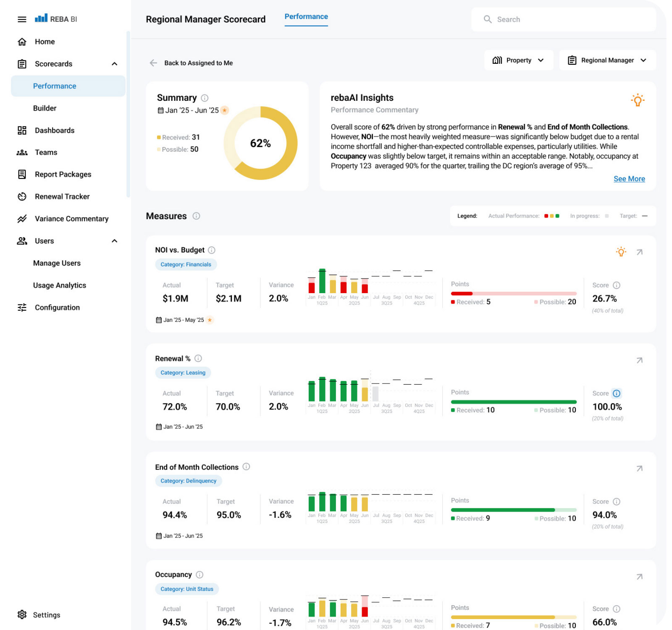The height and width of the screenshot is (630, 672).
Task: Click the Teams people icon
Action: tap(22, 152)
